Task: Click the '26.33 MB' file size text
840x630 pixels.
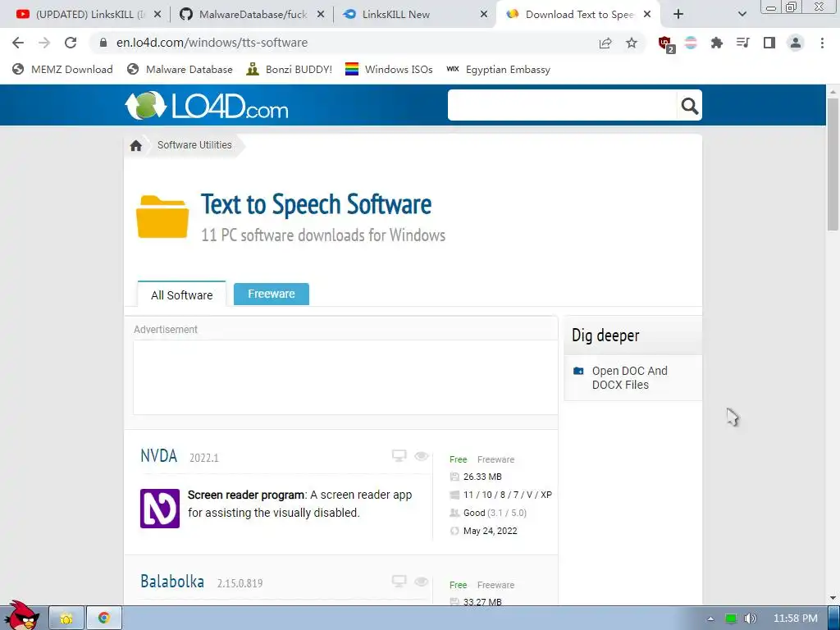Action: pyautogui.click(x=482, y=477)
